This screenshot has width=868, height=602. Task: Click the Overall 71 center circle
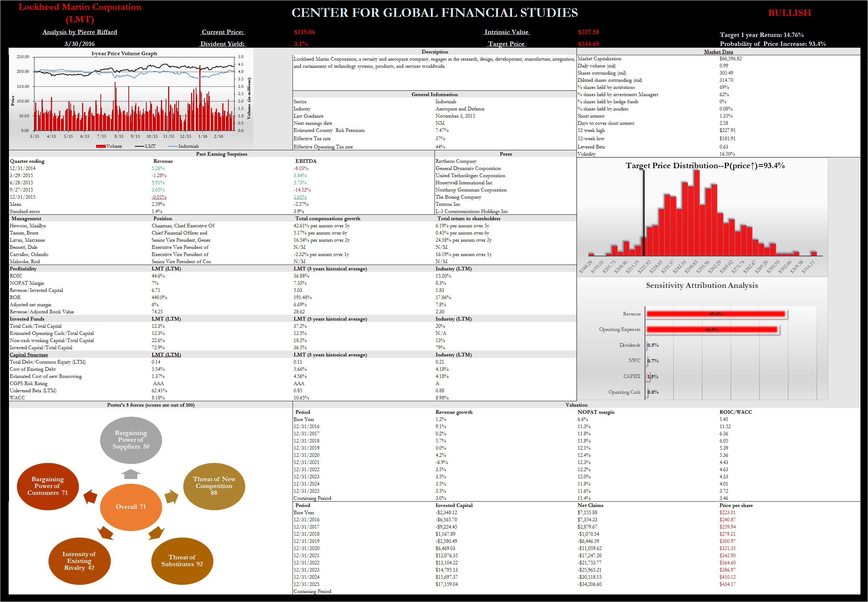coord(131,507)
